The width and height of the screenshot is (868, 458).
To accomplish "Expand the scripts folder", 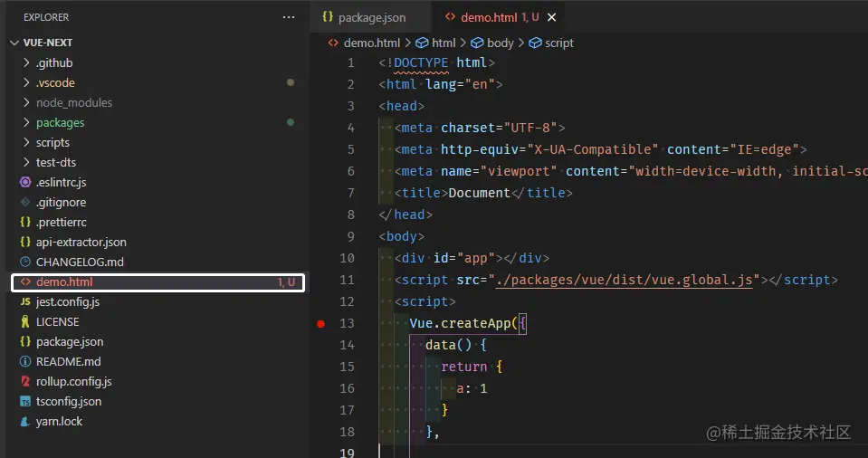I will (26, 142).
